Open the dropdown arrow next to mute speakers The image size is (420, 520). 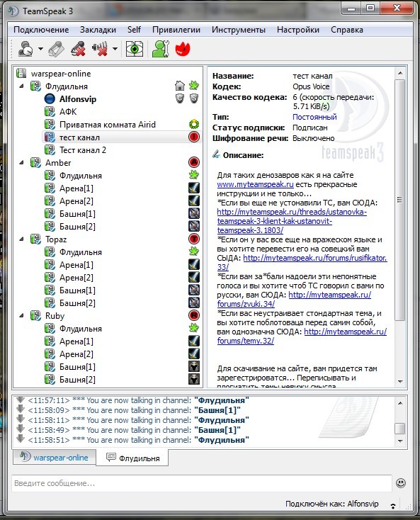click(x=115, y=49)
